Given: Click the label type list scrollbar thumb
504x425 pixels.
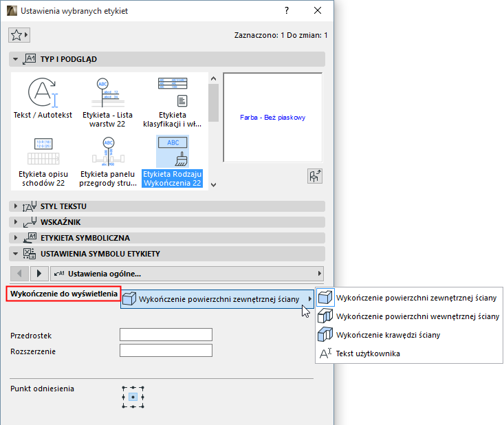Looking at the screenshot, I should coord(213,103).
